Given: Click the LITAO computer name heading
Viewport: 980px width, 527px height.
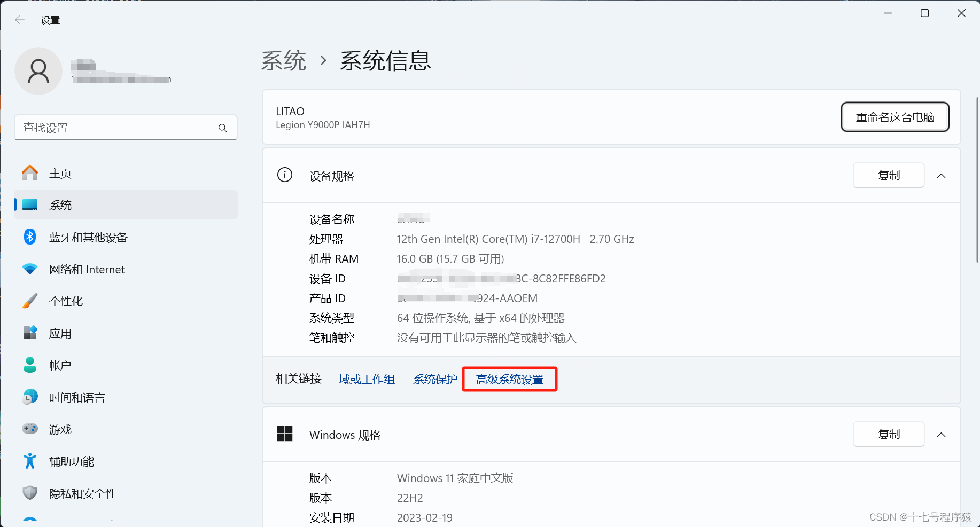Looking at the screenshot, I should (x=290, y=112).
